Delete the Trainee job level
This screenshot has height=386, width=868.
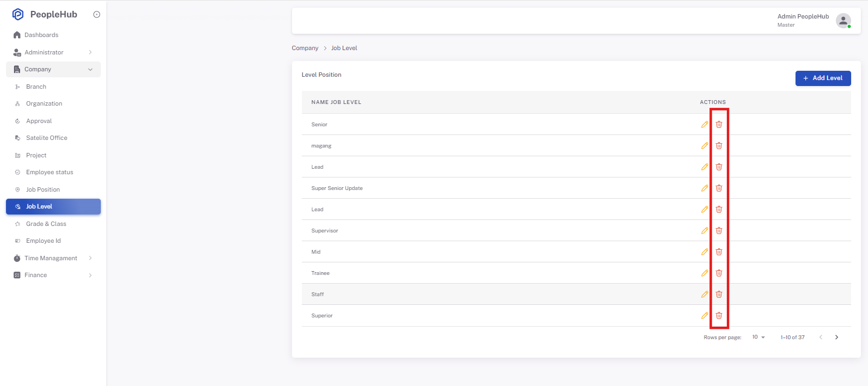pyautogui.click(x=719, y=273)
